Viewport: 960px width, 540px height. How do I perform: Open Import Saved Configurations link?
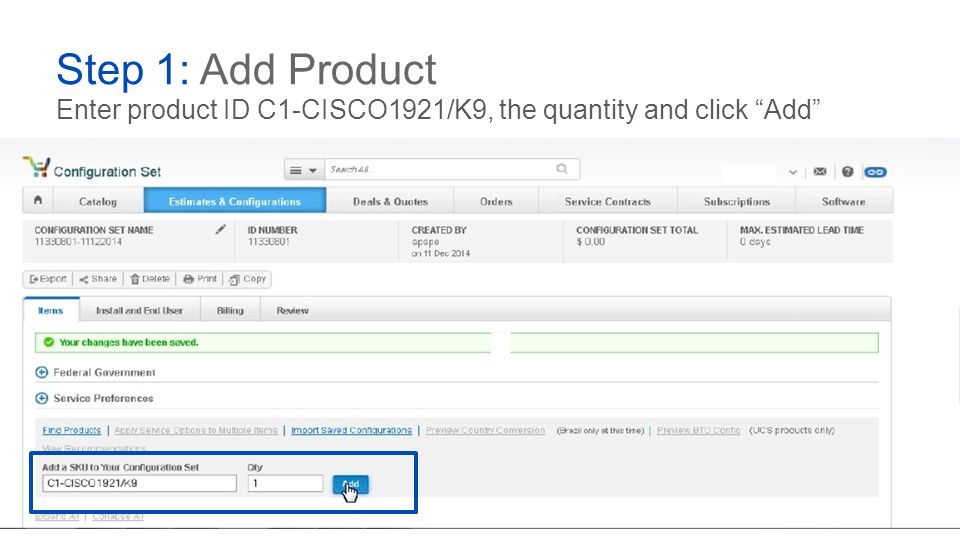coord(351,430)
